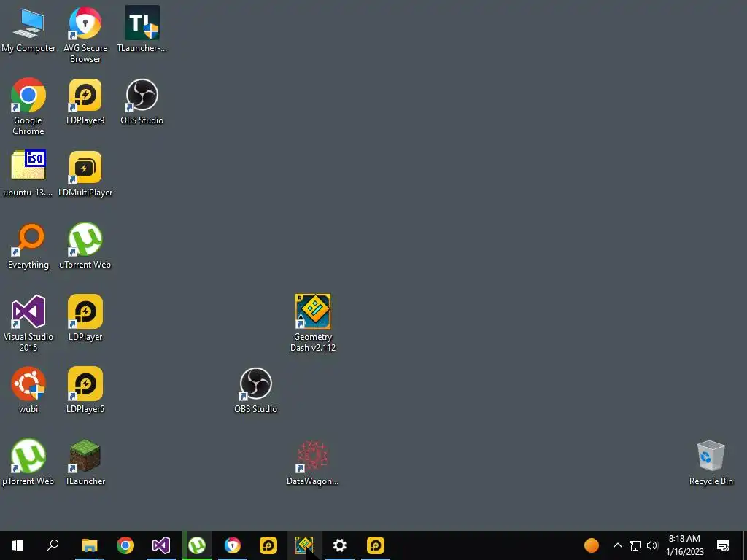The width and height of the screenshot is (747, 560).
Task: Click LDPlayer taskbar icon after Settings gear
Action: coord(376,545)
